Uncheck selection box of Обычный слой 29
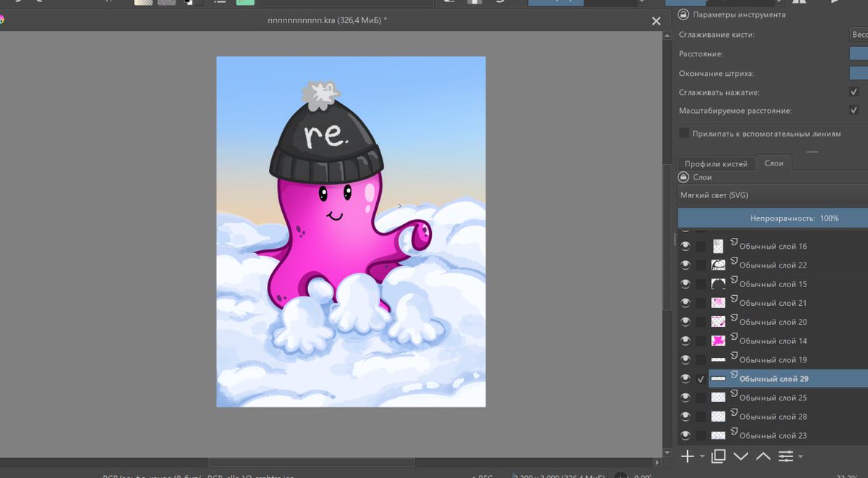This screenshot has height=478, width=868. tap(701, 379)
